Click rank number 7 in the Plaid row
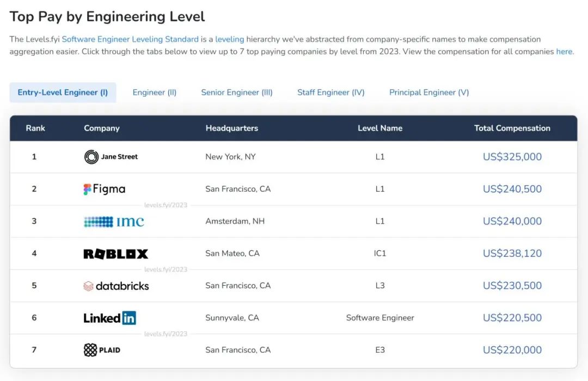 click(34, 350)
